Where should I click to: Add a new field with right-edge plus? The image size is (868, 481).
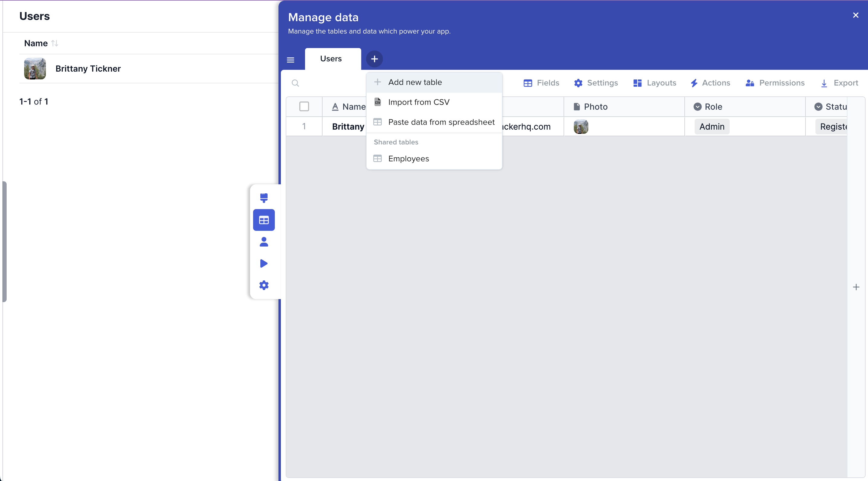856,287
